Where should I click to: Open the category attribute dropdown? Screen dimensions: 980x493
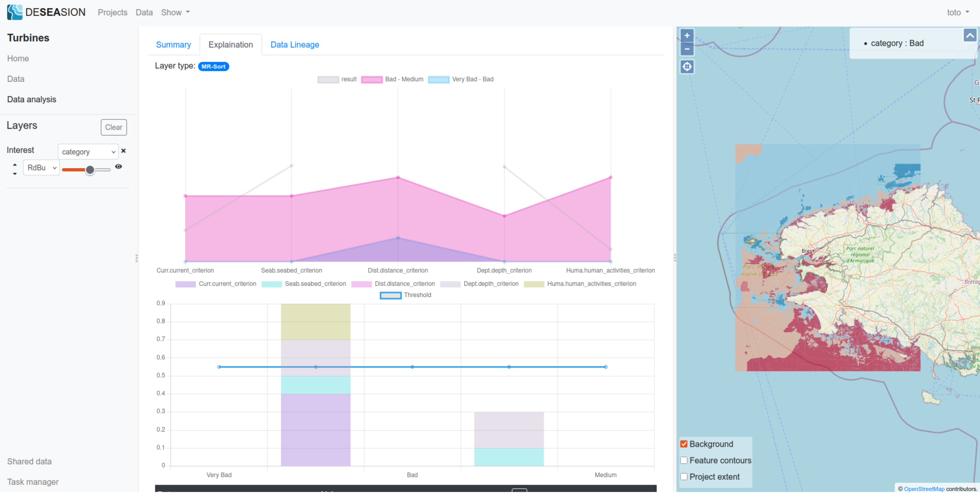pos(88,152)
